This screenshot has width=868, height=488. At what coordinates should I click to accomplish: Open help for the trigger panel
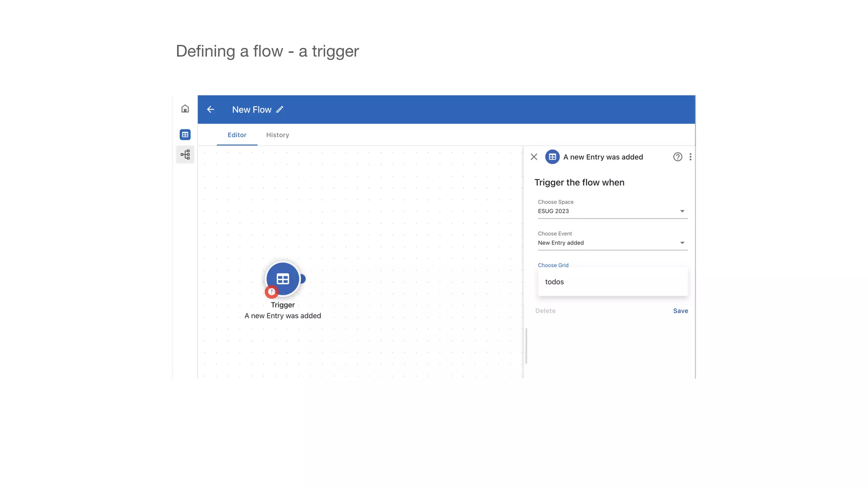click(x=678, y=157)
